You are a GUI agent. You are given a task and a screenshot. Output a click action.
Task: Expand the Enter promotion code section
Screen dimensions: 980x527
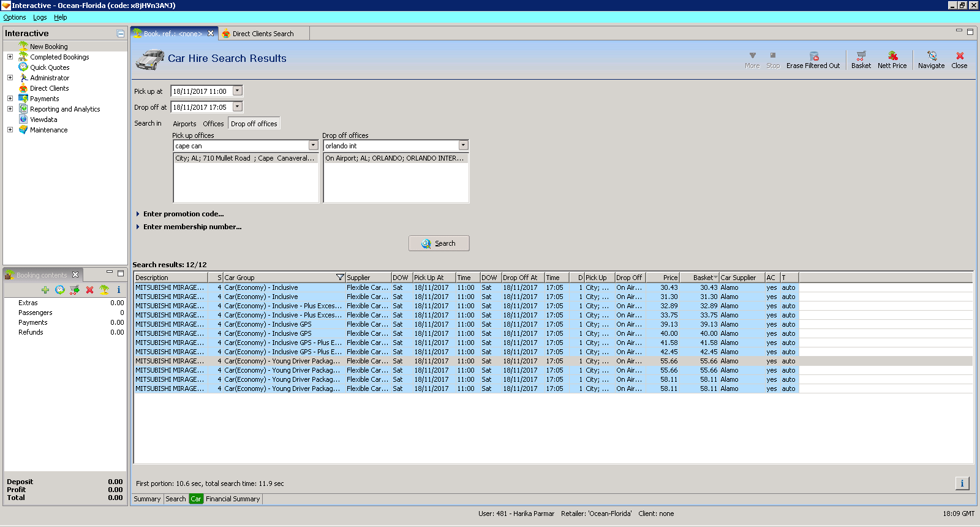click(183, 214)
